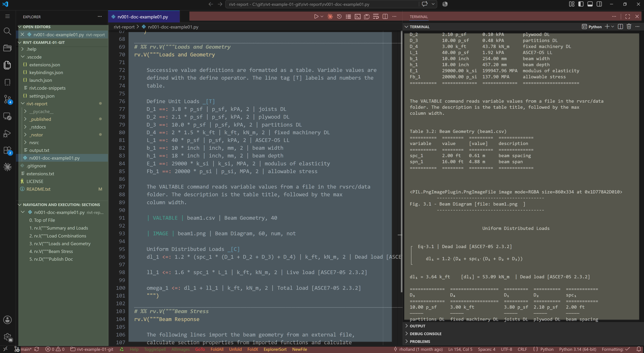Open Customize Layout icon
644x353 pixels.
[x=572, y=4]
